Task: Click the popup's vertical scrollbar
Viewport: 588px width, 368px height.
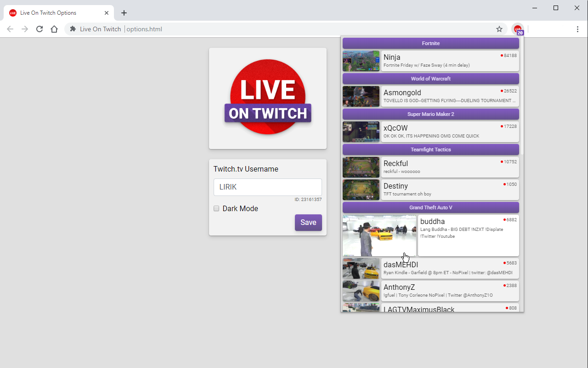Action: (522, 97)
